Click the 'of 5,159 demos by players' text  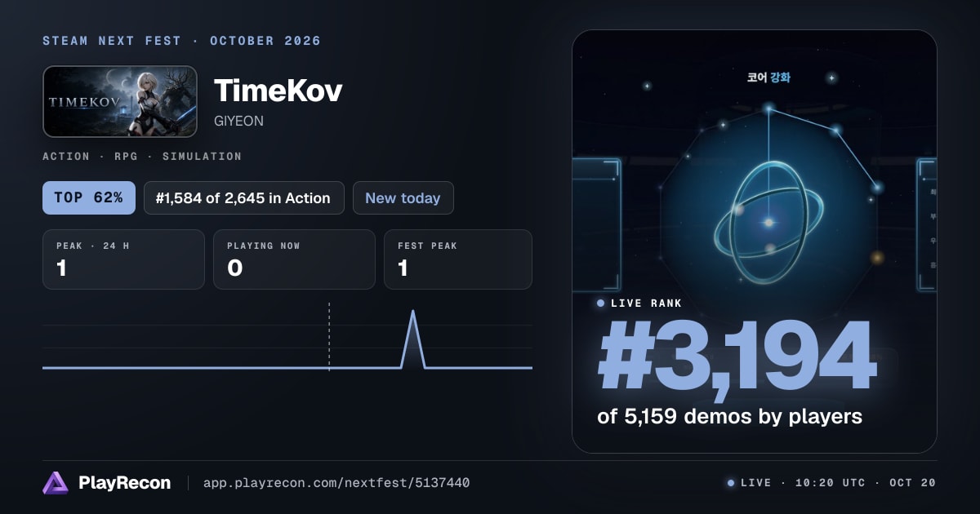[729, 416]
